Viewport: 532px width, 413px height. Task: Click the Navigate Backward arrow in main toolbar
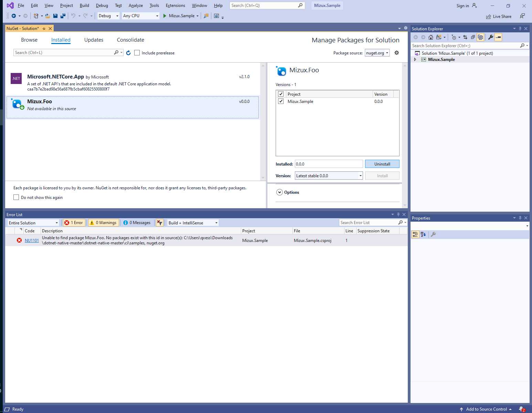click(14, 16)
